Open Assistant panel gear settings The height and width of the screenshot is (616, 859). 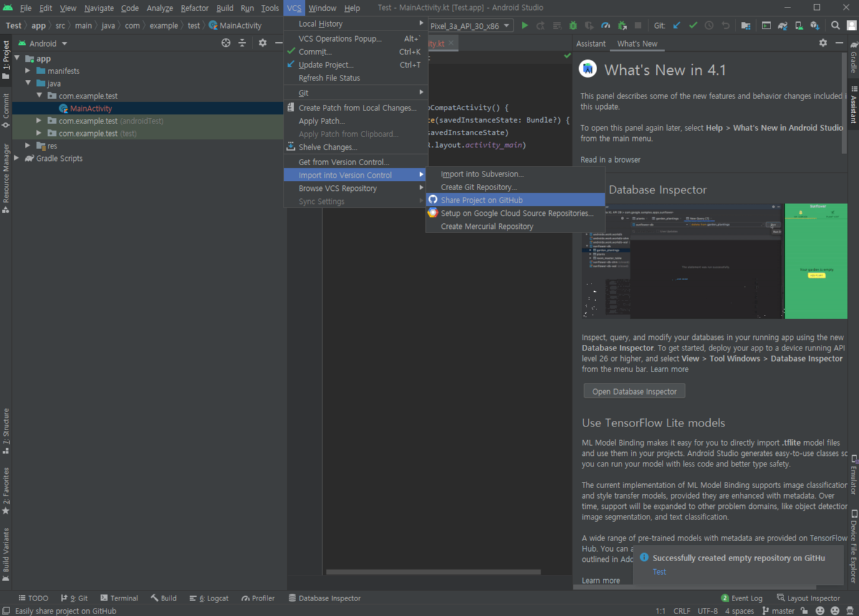click(x=823, y=43)
